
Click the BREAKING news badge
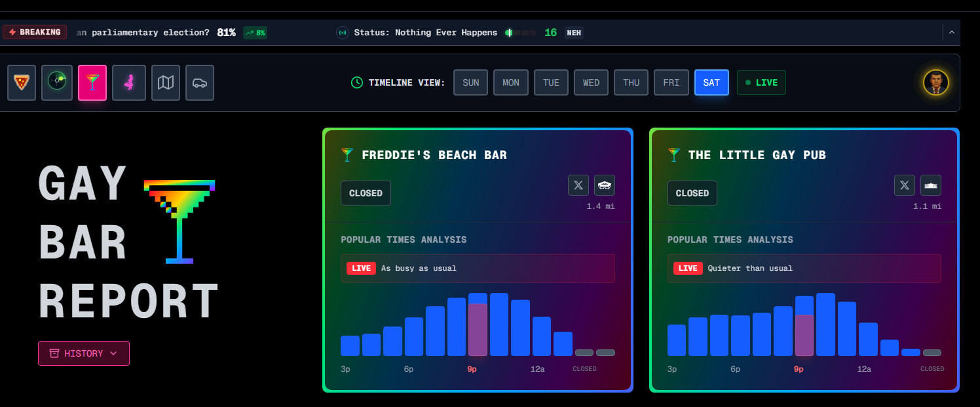35,32
